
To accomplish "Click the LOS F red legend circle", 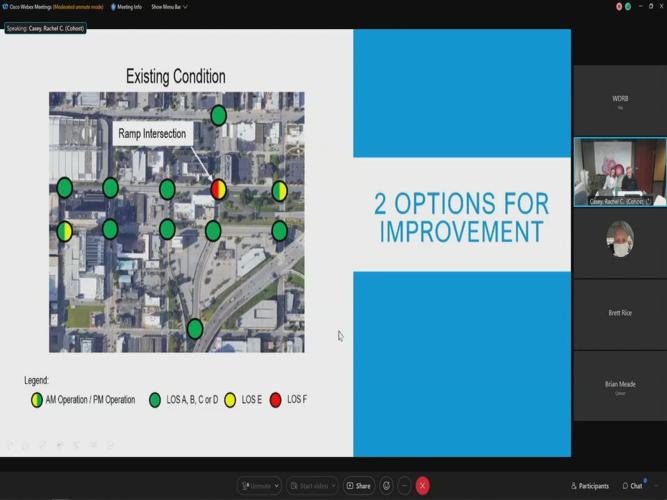I will pyautogui.click(x=276, y=400).
